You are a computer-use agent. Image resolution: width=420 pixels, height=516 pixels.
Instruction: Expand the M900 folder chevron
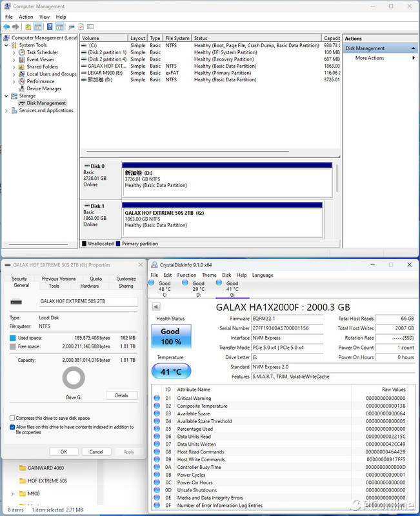click(x=12, y=493)
